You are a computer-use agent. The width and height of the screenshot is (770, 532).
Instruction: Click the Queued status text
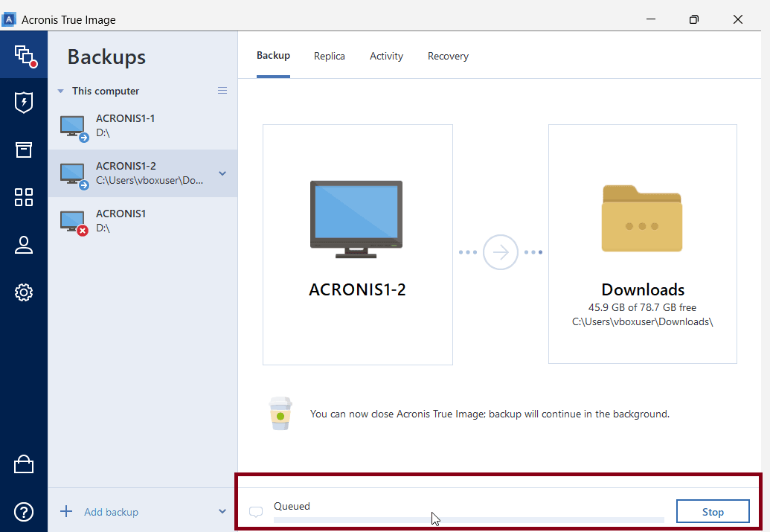tap(292, 506)
